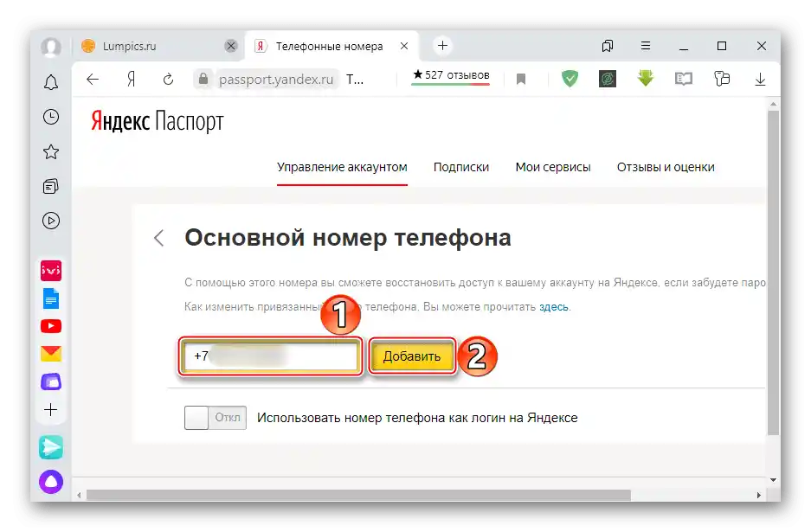Open browsing history clock icon
811x532 pixels.
click(x=51, y=117)
